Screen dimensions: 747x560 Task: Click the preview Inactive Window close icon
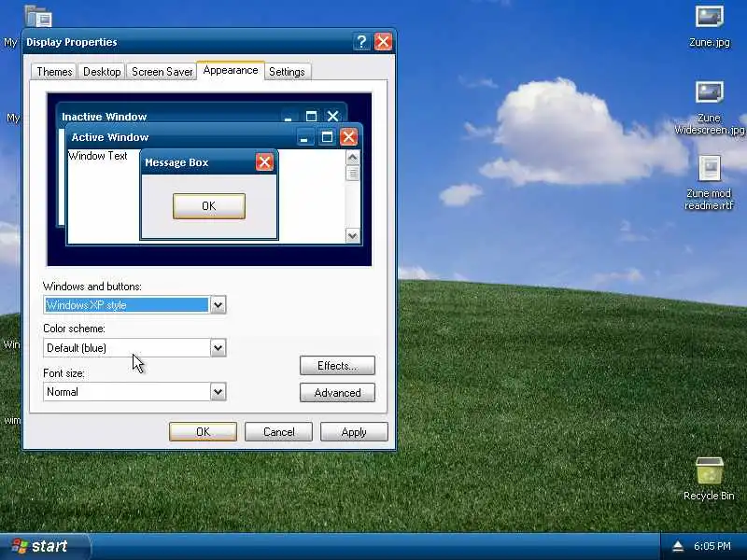[333, 116]
